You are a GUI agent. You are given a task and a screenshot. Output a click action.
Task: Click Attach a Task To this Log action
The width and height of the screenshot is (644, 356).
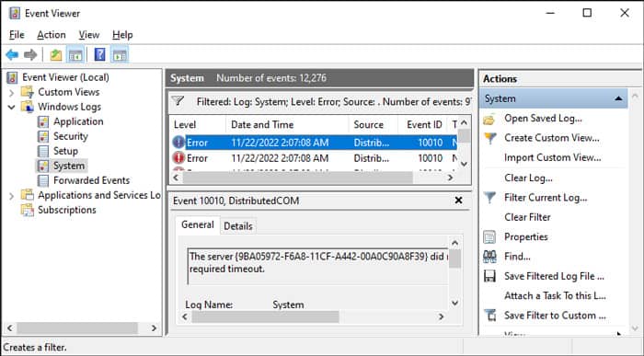[x=555, y=295]
